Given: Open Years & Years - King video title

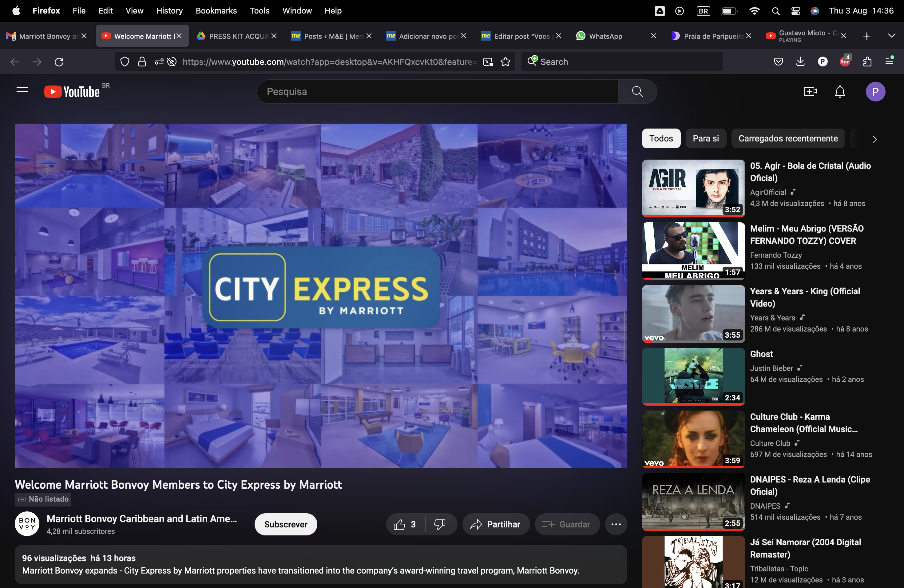Looking at the screenshot, I should pyautogui.click(x=805, y=297).
